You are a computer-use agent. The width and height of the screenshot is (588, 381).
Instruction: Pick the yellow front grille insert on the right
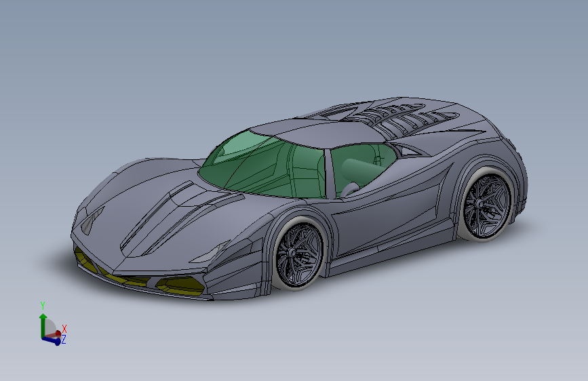[180, 287]
